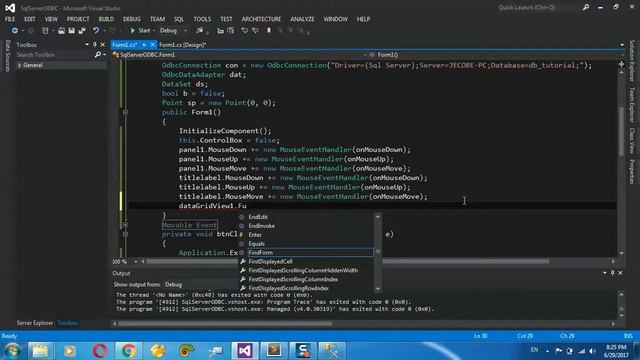Screen dimensions: 640x360
Task: Click the Find in Files toolbar icon
Action: [200, 31]
